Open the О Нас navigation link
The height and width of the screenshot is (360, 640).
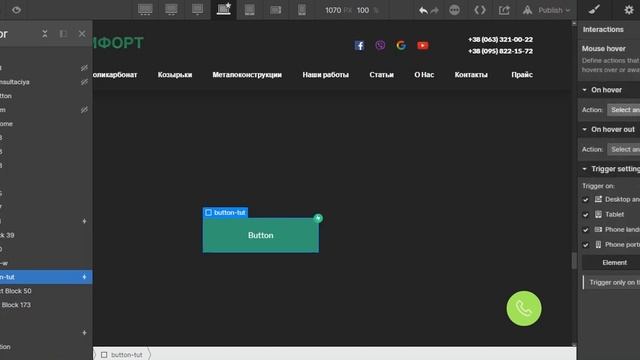(x=424, y=75)
